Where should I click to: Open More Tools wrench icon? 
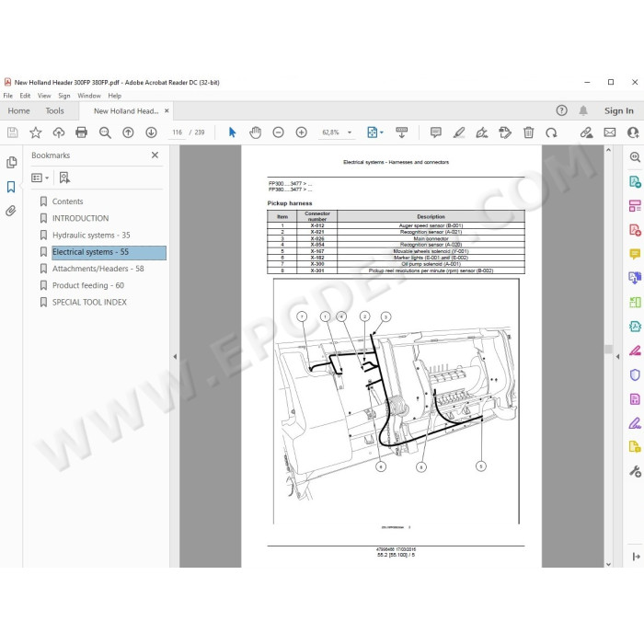tap(635, 471)
